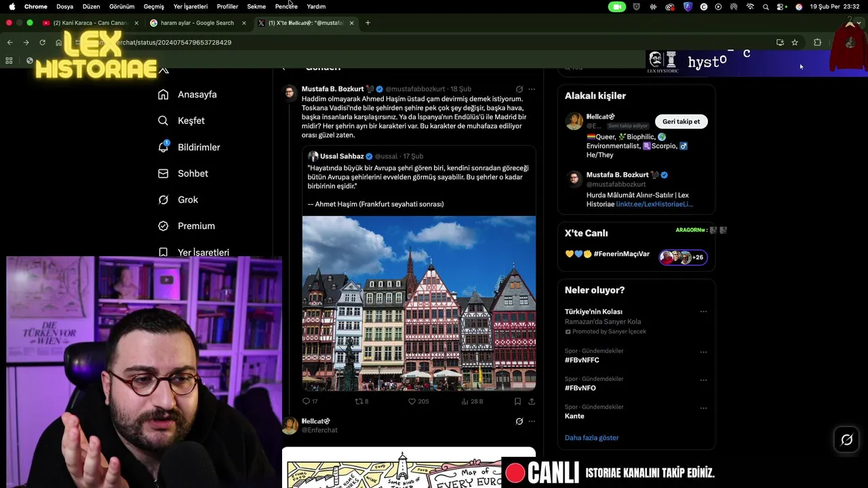This screenshot has height=488, width=868.
Task: Click Daha fazla göster link
Action: point(591,438)
